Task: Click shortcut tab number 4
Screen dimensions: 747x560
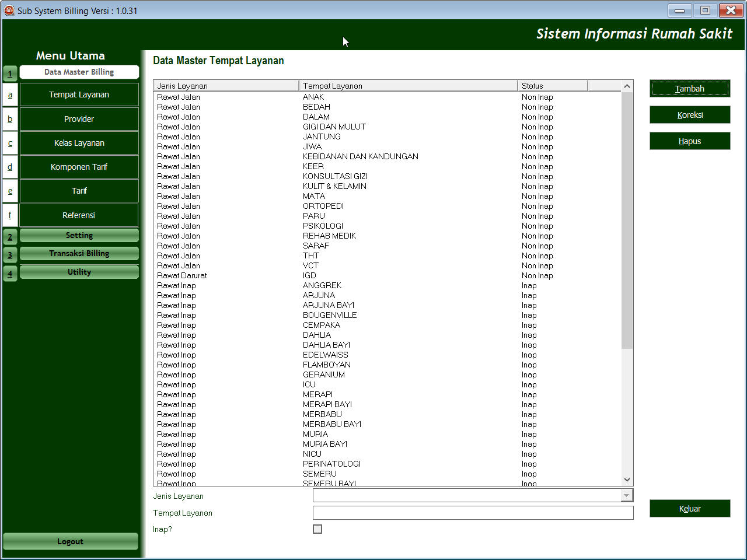Action: [10, 274]
